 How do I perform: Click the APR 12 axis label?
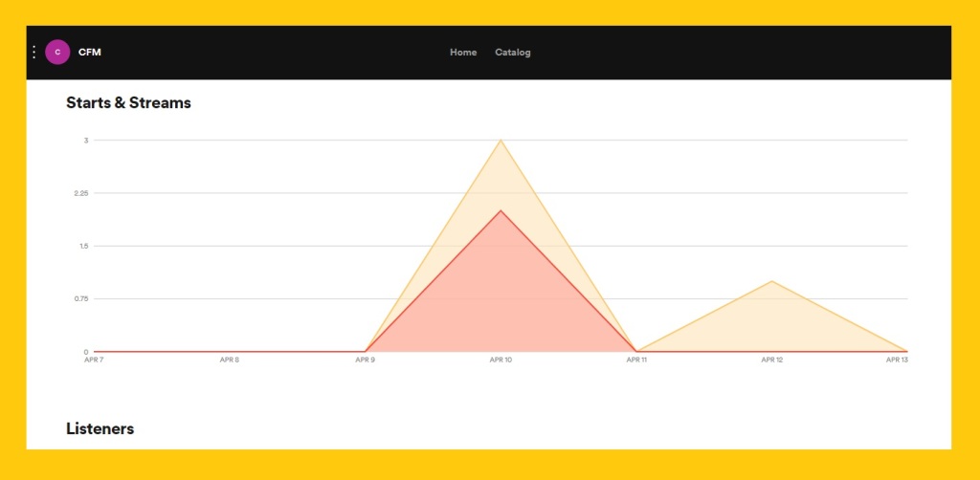(772, 360)
